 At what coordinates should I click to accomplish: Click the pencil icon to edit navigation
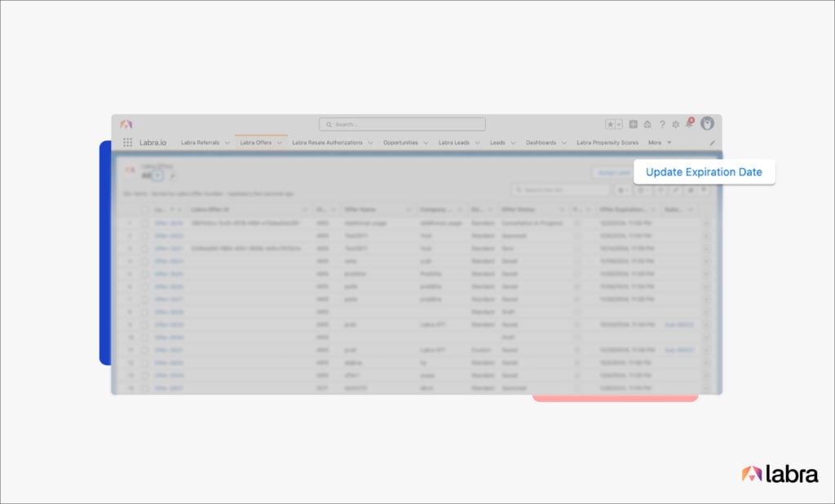pyautogui.click(x=712, y=143)
